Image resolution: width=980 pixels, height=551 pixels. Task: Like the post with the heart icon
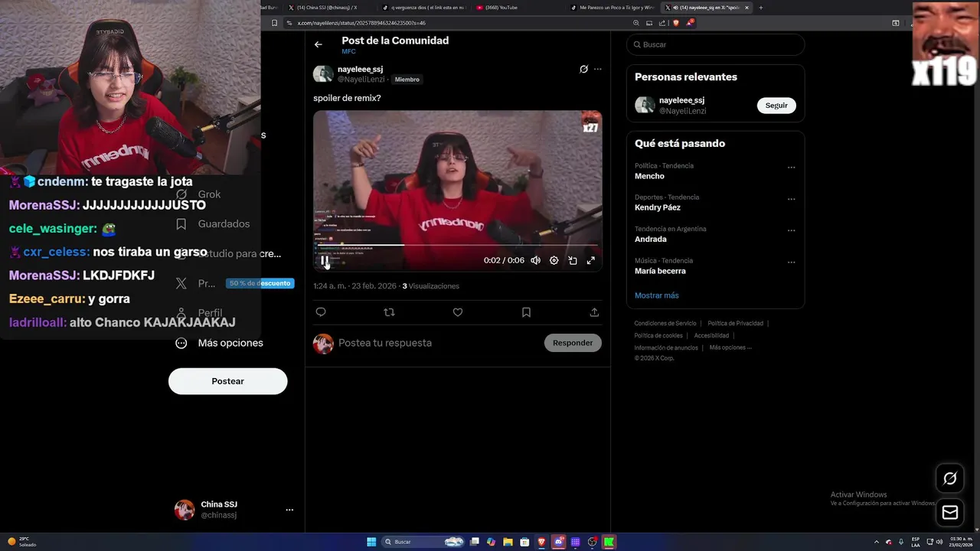[457, 312]
